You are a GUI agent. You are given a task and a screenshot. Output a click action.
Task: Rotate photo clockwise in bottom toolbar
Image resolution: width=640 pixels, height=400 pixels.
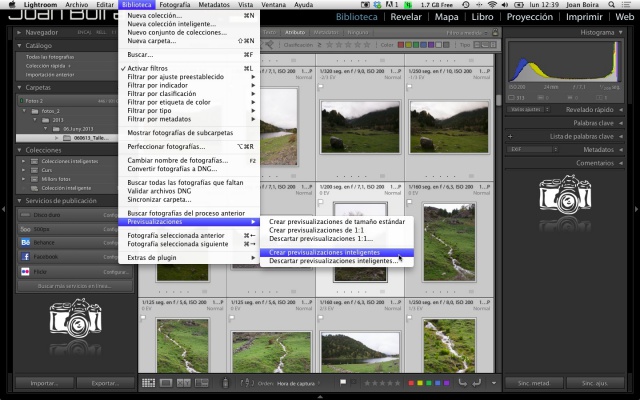point(476,383)
